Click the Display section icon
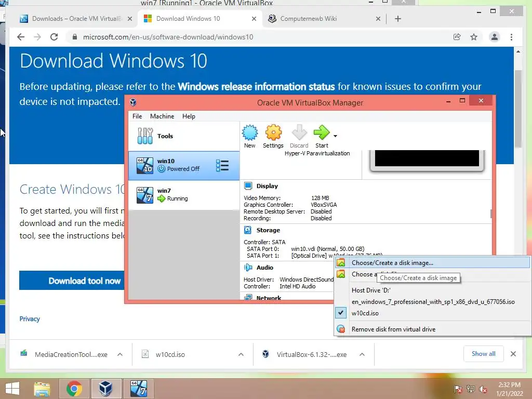The width and height of the screenshot is (532, 399). (248, 186)
